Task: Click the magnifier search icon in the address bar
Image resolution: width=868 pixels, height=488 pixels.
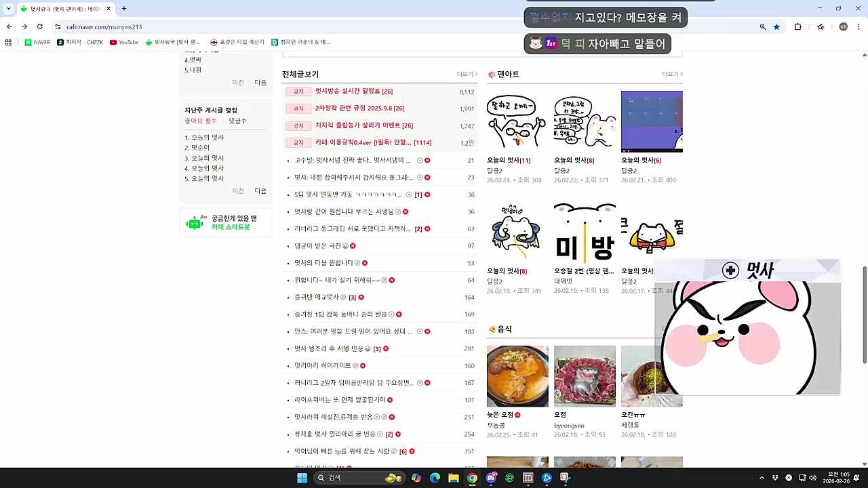Action: pyautogui.click(x=762, y=27)
